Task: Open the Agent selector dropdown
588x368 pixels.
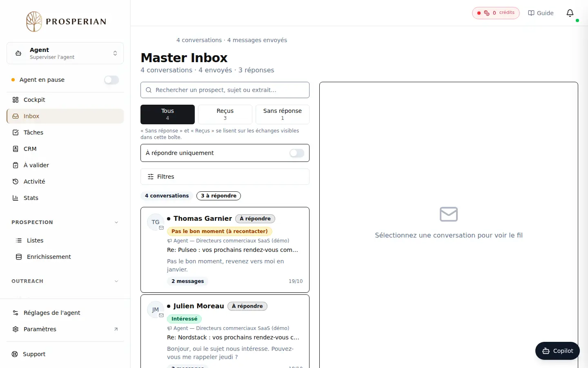Action: pos(65,53)
